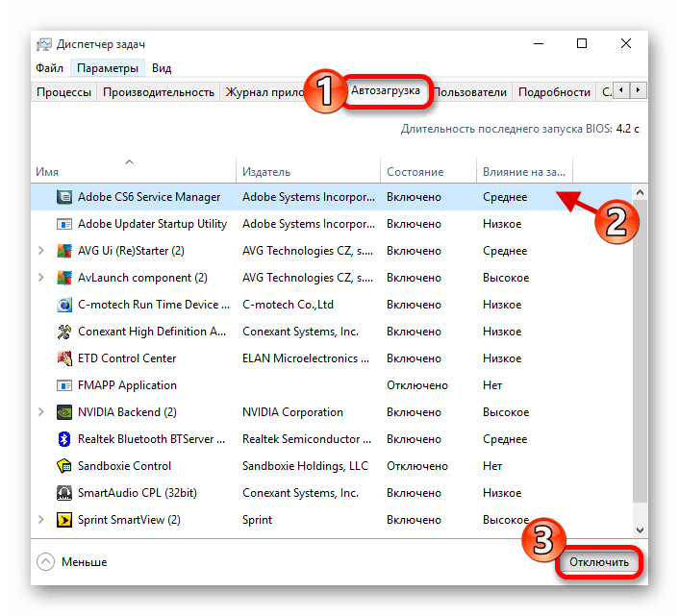Click the C-motech Run Time Device icon
Image resolution: width=679 pixels, height=616 pixels.
64,305
